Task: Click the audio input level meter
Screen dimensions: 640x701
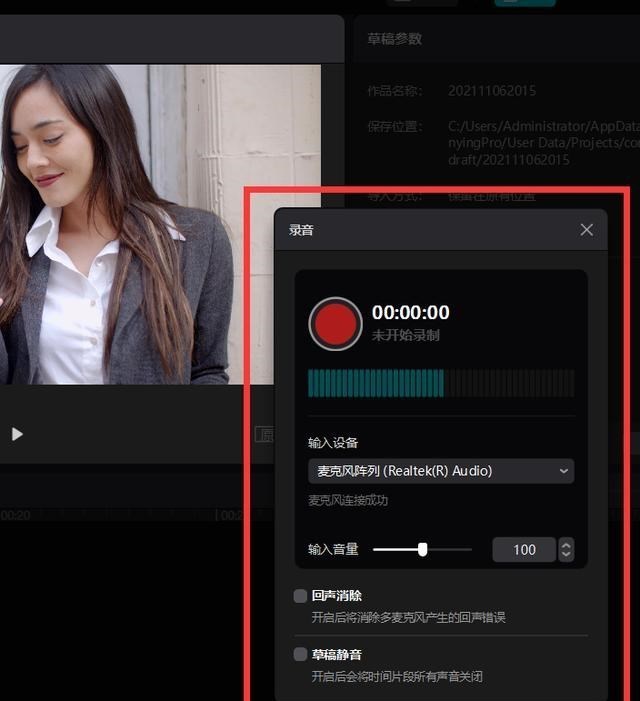Action: click(441, 383)
